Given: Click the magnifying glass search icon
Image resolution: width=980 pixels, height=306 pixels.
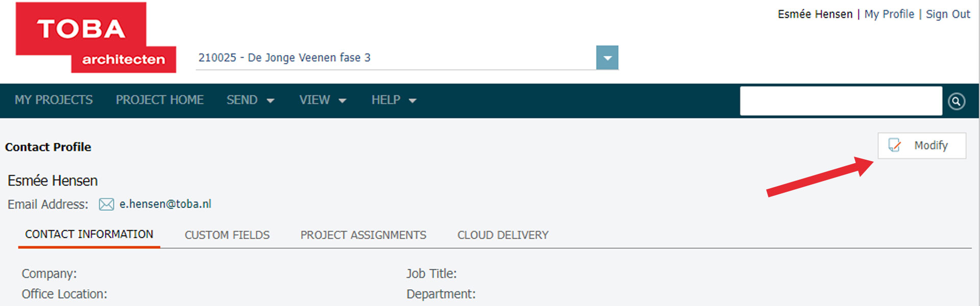Looking at the screenshot, I should point(957,101).
